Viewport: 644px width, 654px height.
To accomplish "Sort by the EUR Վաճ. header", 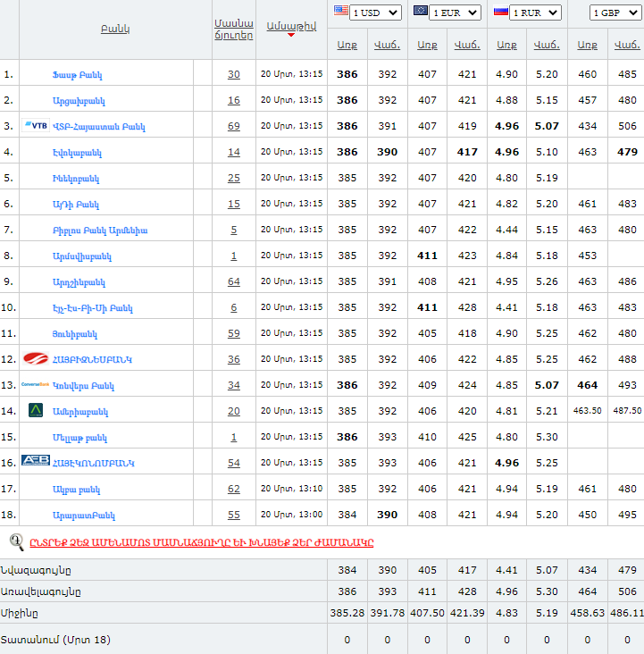I will coord(467,45).
